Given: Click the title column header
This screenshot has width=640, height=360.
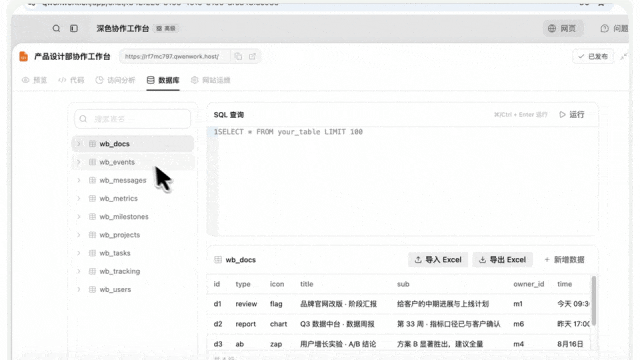Looking at the screenshot, I should click(307, 284).
